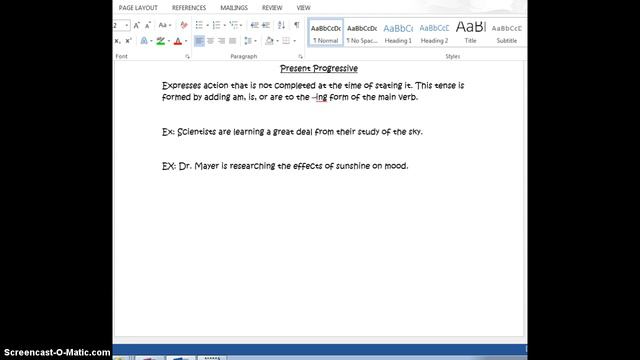Open the Change Case Aa dropdown
Viewport: 640px width, 360px height.
point(164,25)
